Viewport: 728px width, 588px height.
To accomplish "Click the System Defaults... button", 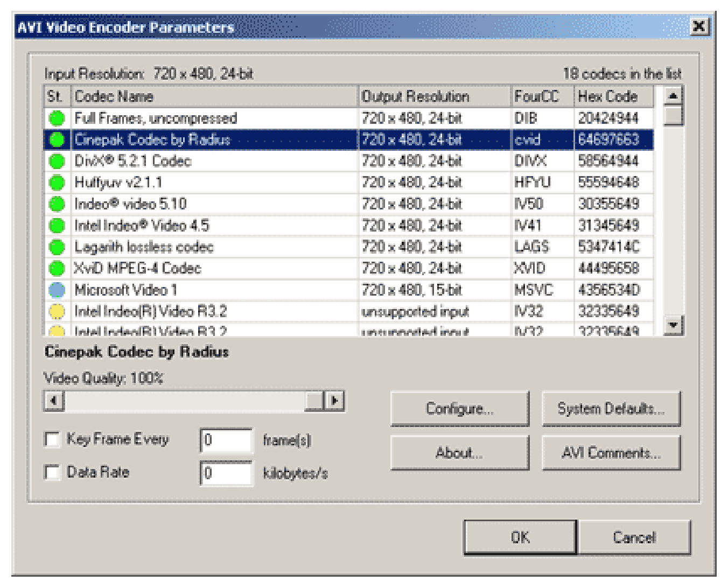I will click(611, 409).
